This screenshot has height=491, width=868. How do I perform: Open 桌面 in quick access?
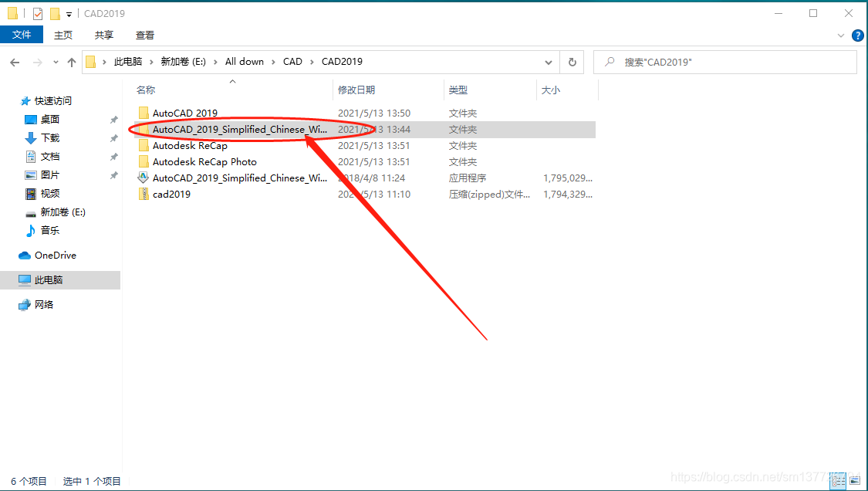click(50, 119)
